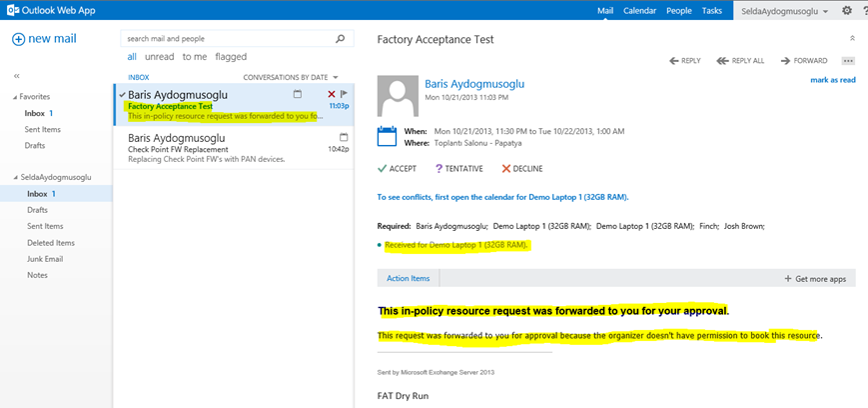868x408 pixels.
Task: Click Toplantı Salonu - Papatya location text
Action: pyautogui.click(x=477, y=143)
